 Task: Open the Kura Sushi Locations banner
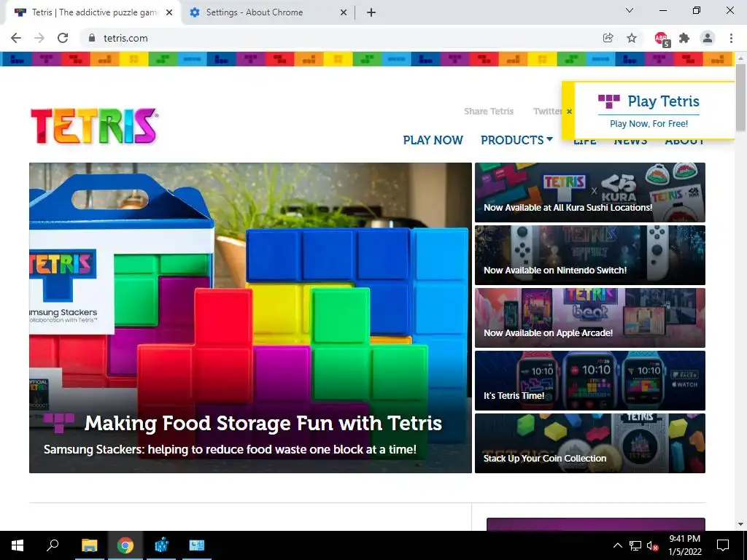pyautogui.click(x=589, y=192)
